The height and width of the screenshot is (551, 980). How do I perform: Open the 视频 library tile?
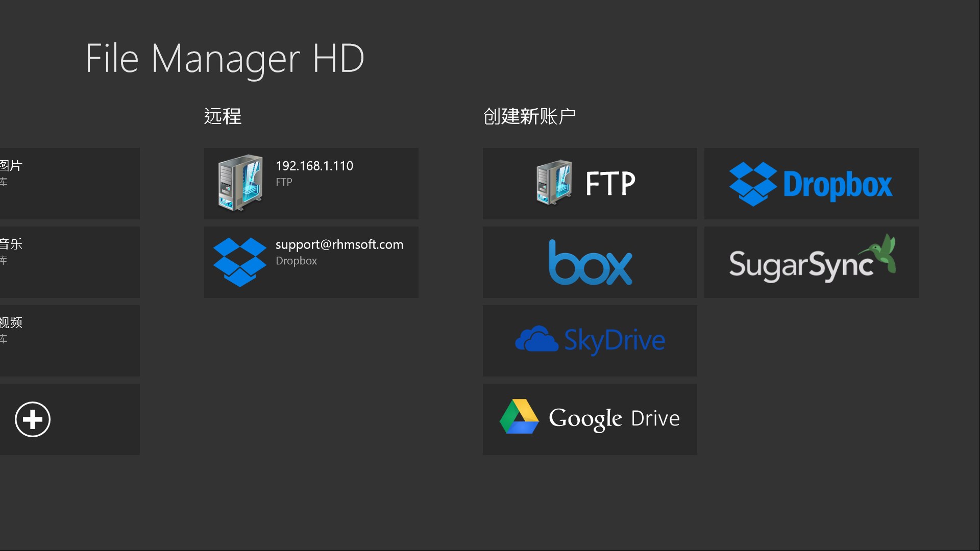click(70, 341)
